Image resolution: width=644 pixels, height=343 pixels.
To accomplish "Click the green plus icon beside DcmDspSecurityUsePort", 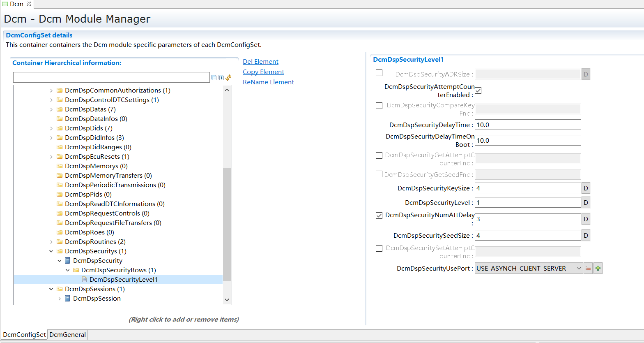I will pyautogui.click(x=598, y=269).
